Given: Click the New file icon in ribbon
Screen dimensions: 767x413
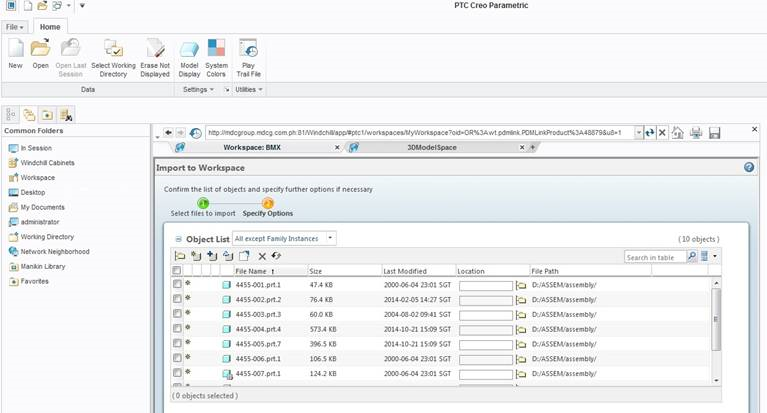Looking at the screenshot, I should (15, 48).
